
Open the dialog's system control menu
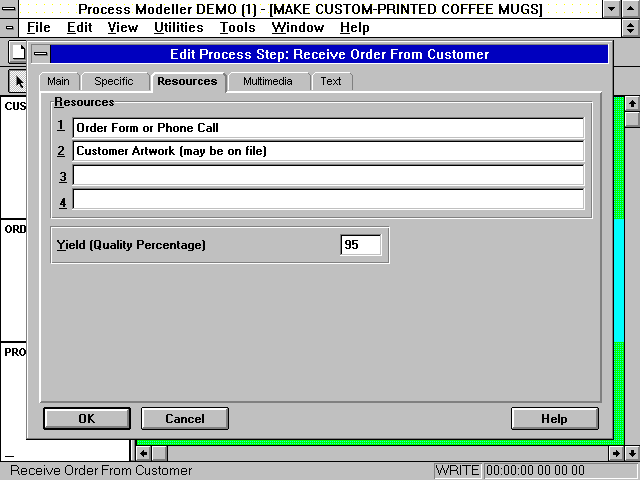[x=40, y=55]
